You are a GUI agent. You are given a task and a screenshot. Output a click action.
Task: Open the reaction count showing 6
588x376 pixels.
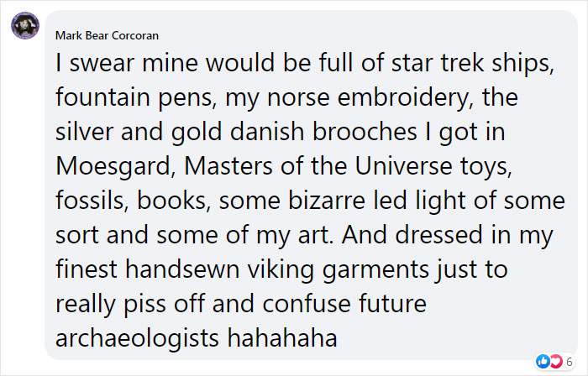point(570,362)
